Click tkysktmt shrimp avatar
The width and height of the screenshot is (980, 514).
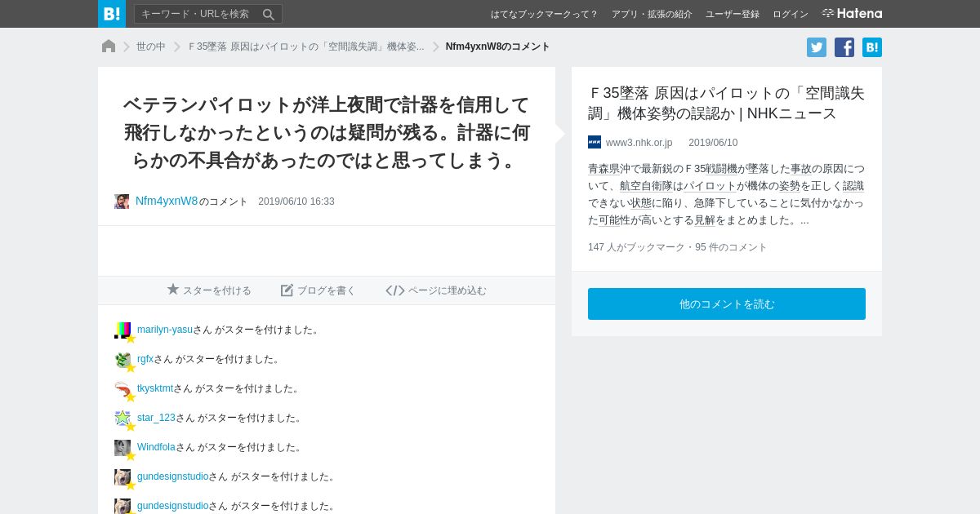click(x=122, y=389)
